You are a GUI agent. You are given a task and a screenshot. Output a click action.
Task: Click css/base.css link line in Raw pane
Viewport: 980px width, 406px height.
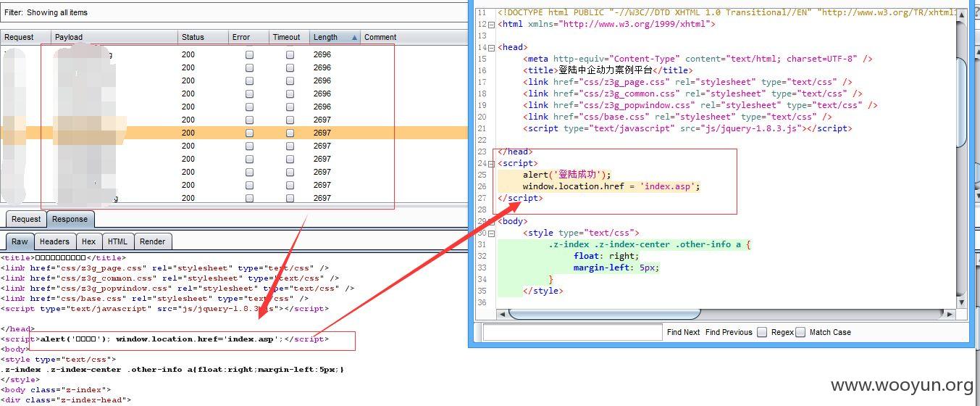[154, 298]
